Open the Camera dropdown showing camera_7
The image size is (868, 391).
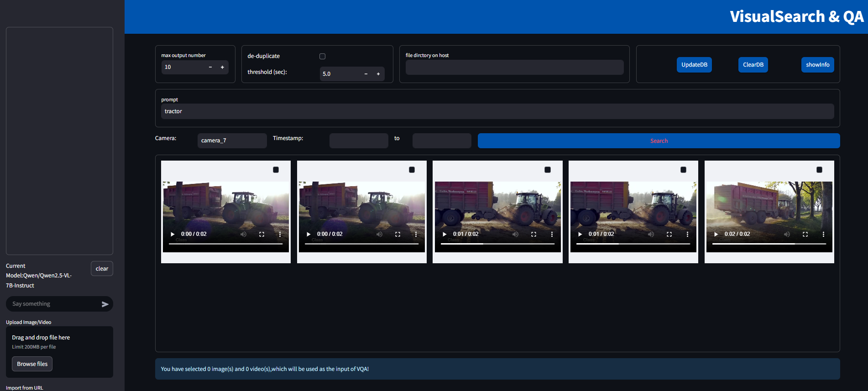coord(232,141)
